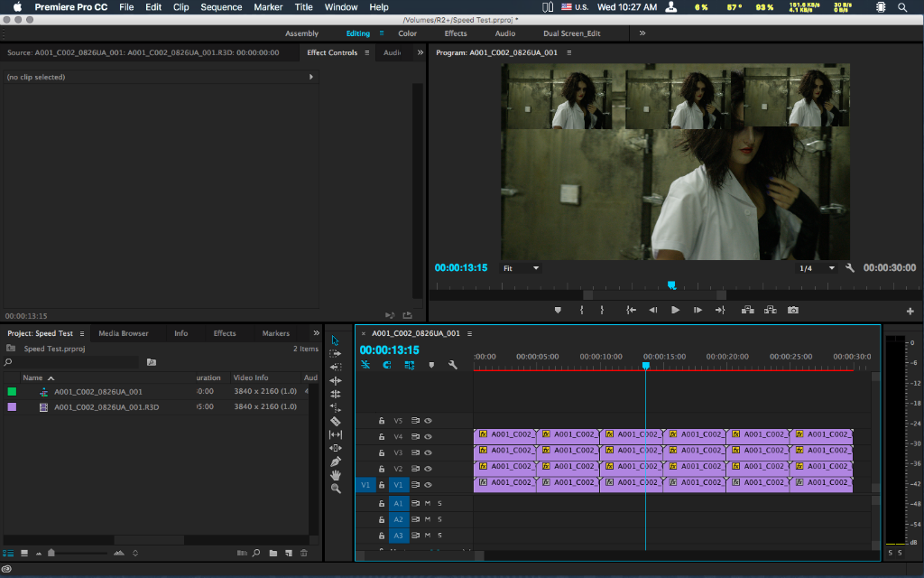The height and width of the screenshot is (578, 924).
Task: Select the Razor tool
Action: click(x=336, y=421)
